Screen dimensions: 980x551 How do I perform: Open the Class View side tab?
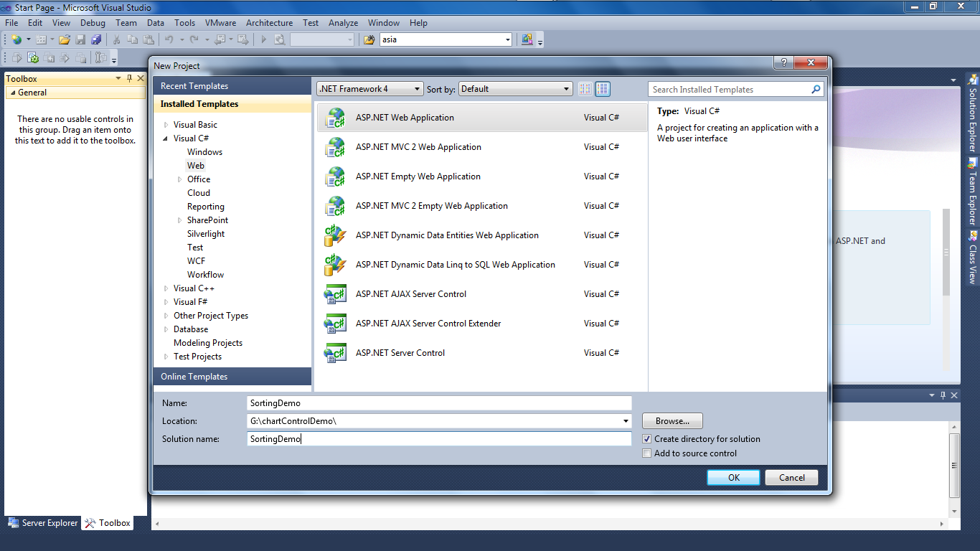[973, 257]
